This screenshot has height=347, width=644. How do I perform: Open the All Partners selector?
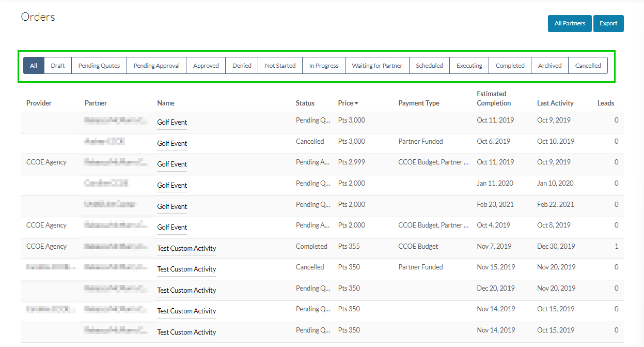570,23
